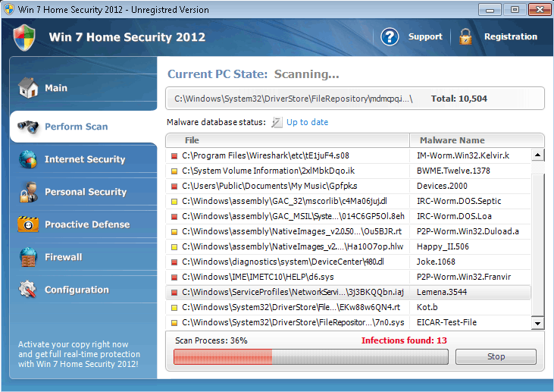Click the Up to date link
554x392 pixels.
tap(307, 122)
